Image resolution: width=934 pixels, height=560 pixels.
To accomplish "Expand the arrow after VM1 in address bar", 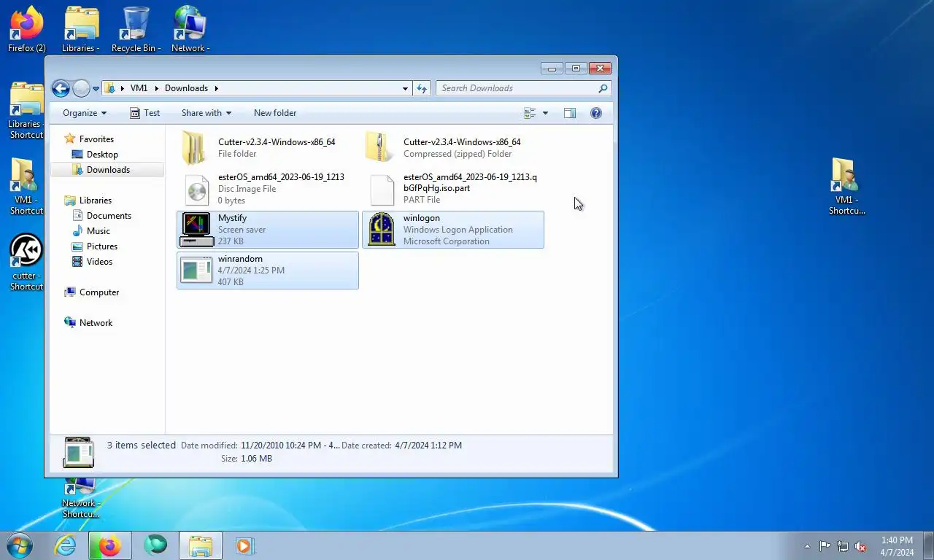I will [156, 88].
